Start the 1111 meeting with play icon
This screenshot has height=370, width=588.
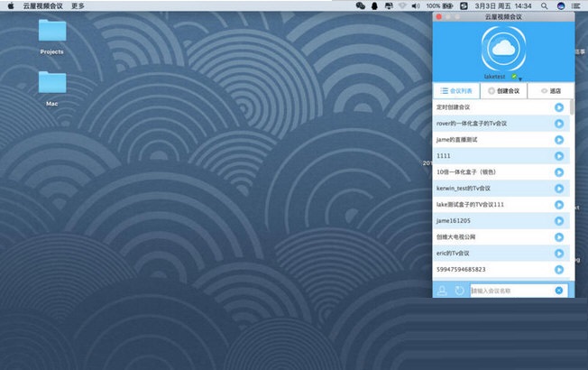[x=559, y=156]
